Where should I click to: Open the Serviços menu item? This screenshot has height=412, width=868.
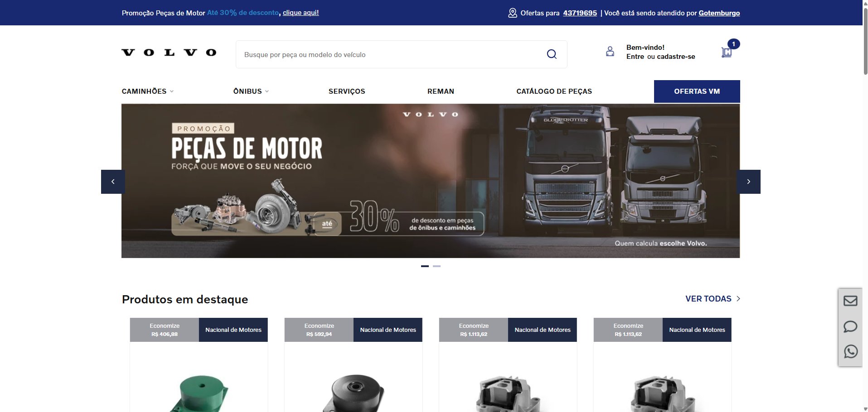[x=347, y=91]
